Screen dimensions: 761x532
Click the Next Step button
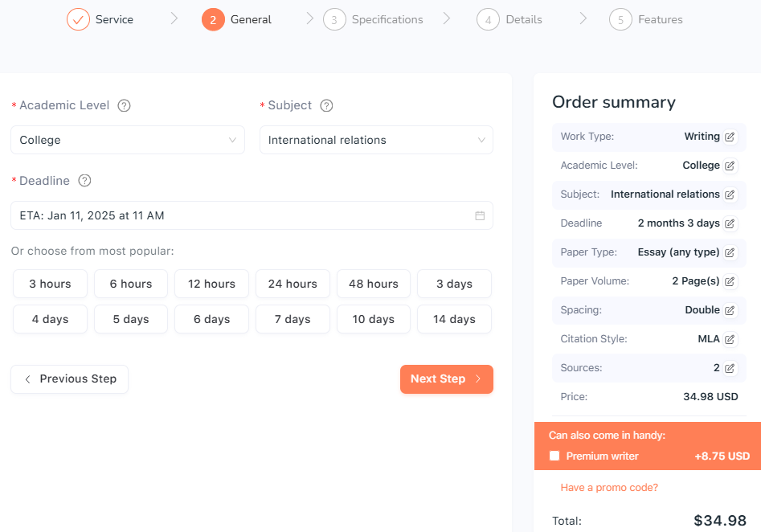[447, 379]
